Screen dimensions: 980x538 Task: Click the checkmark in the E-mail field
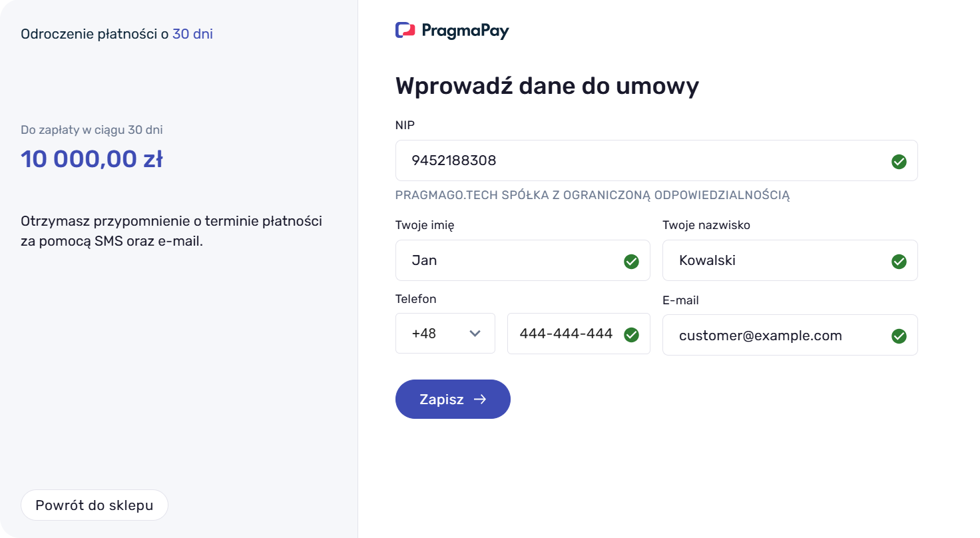(x=899, y=336)
